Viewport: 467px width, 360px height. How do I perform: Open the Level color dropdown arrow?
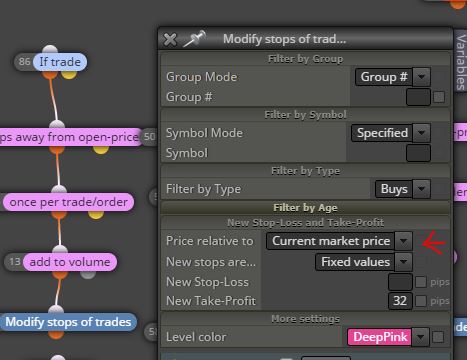420,337
